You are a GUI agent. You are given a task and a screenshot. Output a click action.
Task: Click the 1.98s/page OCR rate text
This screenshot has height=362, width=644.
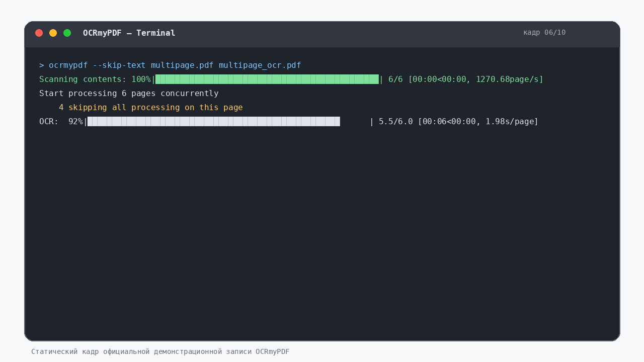coord(510,122)
